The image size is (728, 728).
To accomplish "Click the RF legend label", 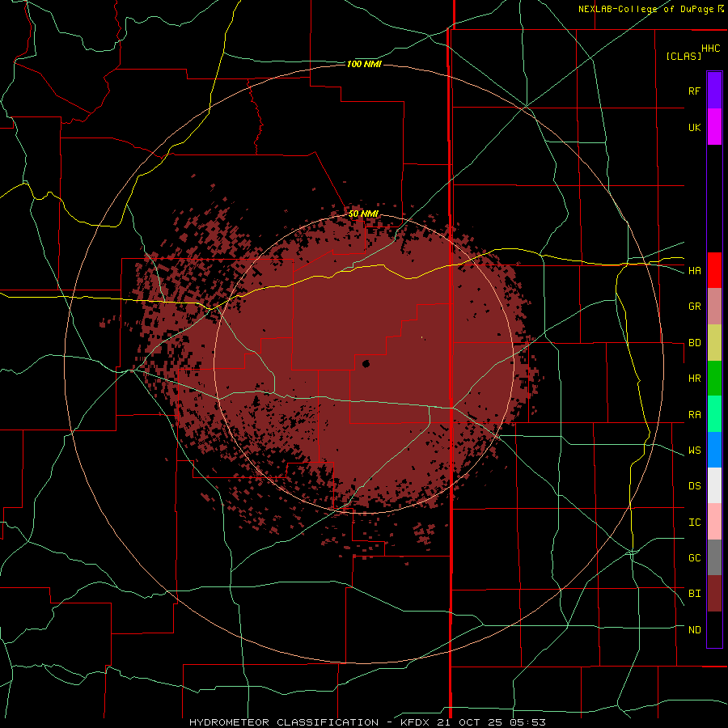I will pos(694,91).
